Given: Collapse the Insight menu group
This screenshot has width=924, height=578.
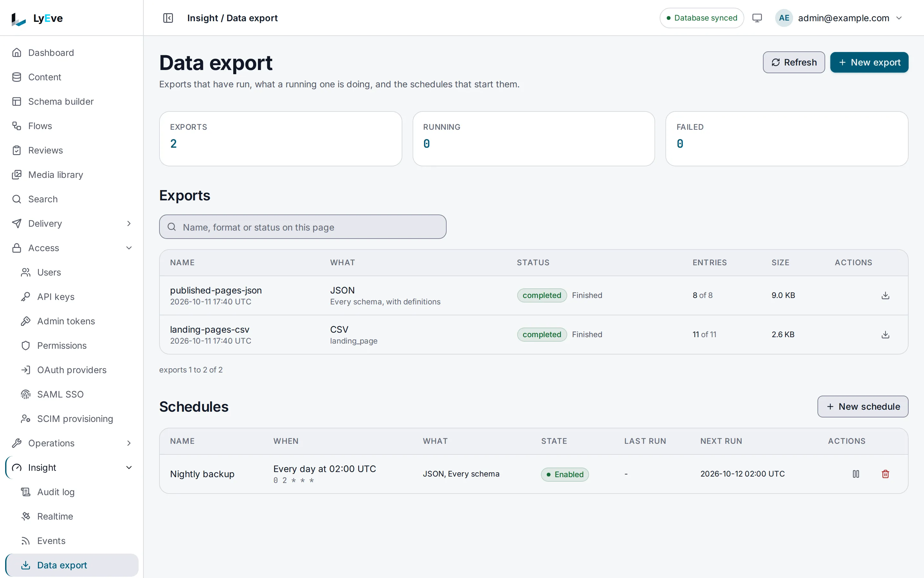Looking at the screenshot, I should click(72, 468).
